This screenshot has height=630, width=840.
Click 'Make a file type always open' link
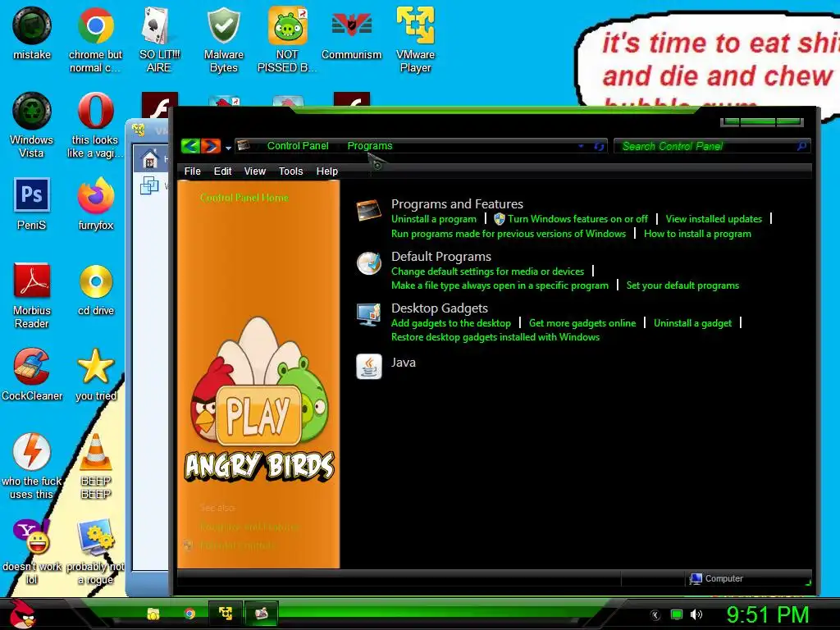pyautogui.click(x=500, y=285)
